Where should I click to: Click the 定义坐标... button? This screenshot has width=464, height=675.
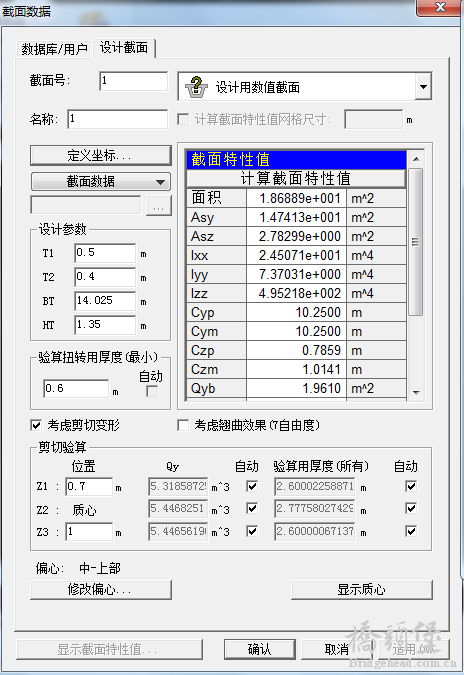(101, 155)
